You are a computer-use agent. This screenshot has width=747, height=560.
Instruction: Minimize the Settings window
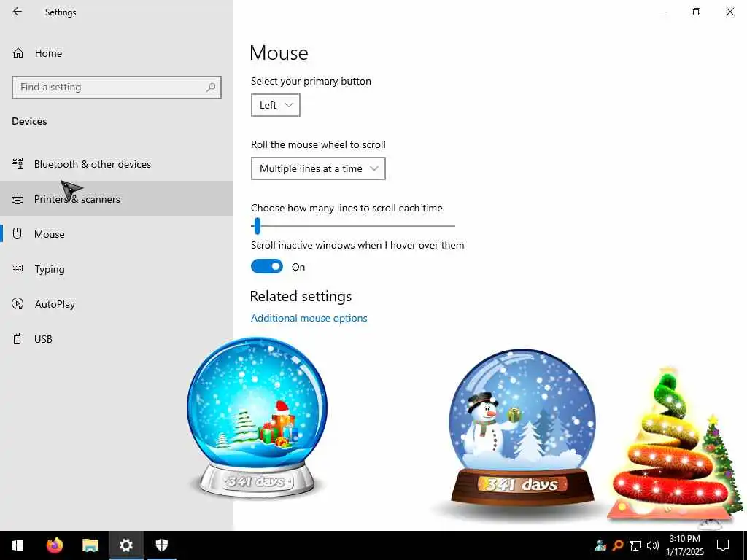pyautogui.click(x=663, y=12)
